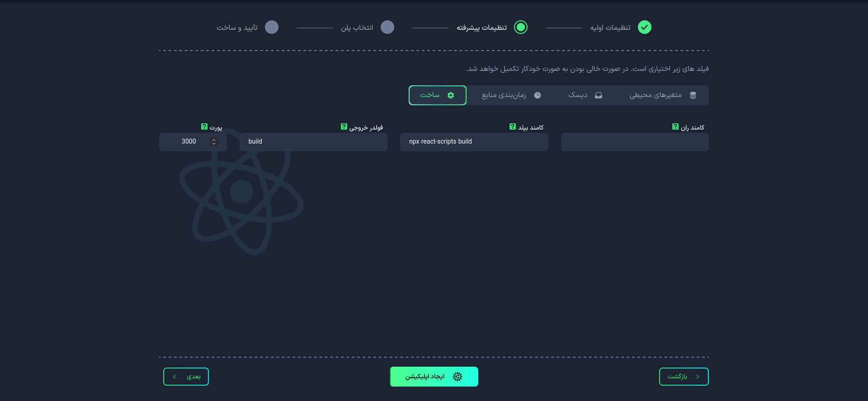Click active تنظیمات پیشرفته step indicator
Viewport: 868px width, 401px height.
tap(521, 28)
